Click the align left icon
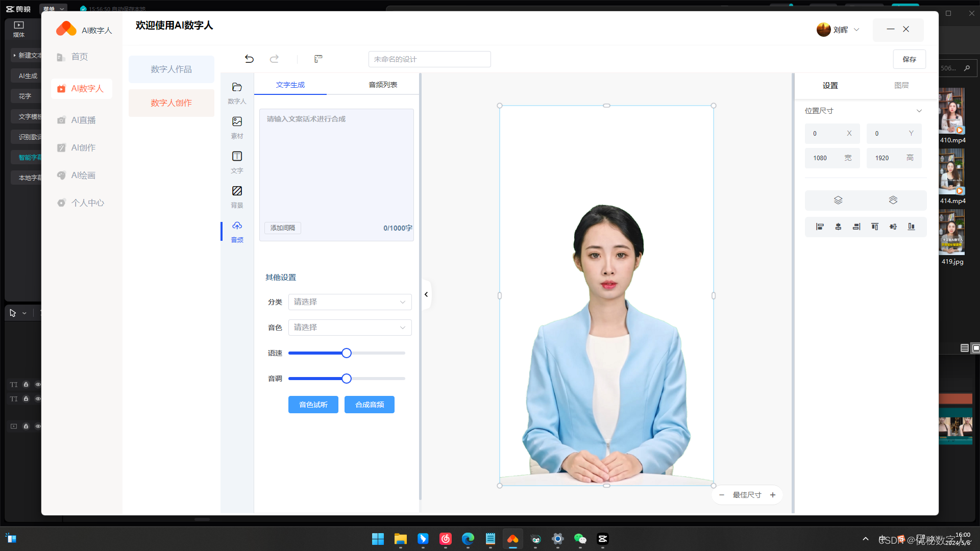Screen dimensions: 980x551 click(820, 227)
